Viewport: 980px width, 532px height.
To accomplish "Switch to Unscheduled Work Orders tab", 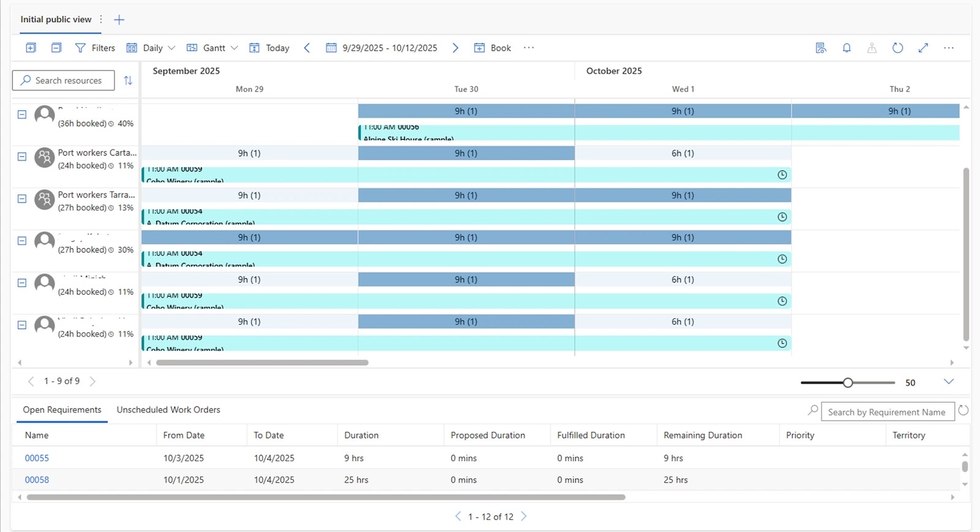I will click(x=168, y=410).
